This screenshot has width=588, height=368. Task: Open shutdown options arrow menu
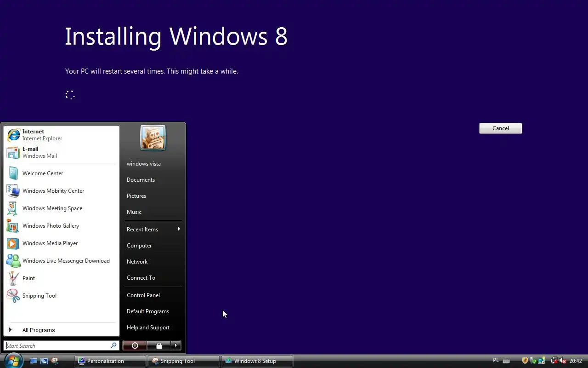pos(176,345)
